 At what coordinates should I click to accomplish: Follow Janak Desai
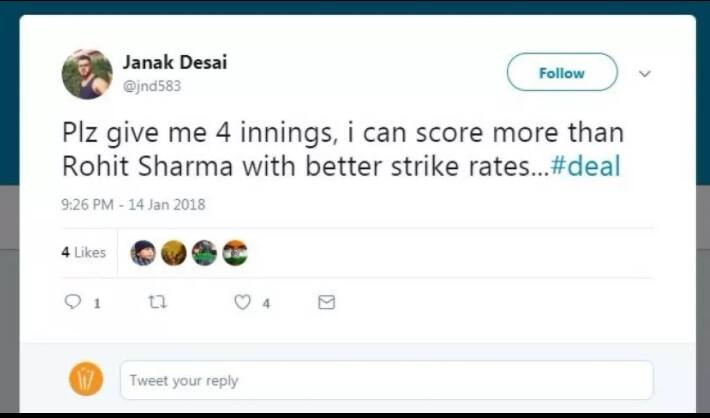pyautogui.click(x=561, y=73)
